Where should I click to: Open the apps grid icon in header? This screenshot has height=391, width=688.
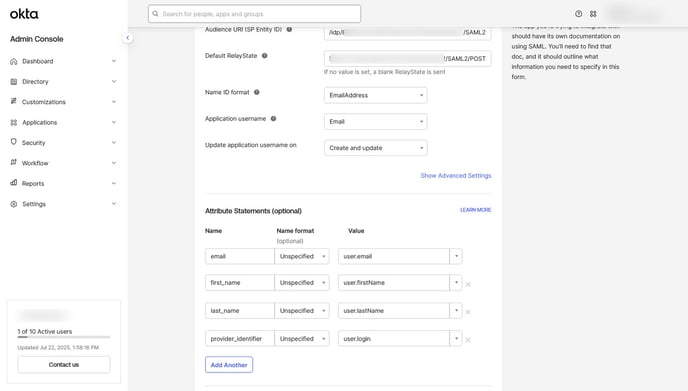coord(593,14)
